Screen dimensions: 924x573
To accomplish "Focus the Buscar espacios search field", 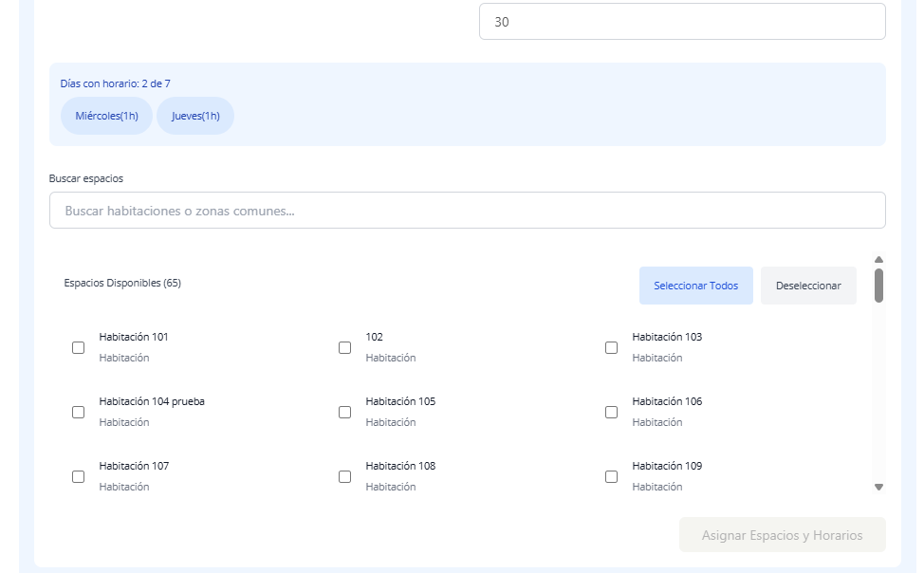I will [x=467, y=211].
